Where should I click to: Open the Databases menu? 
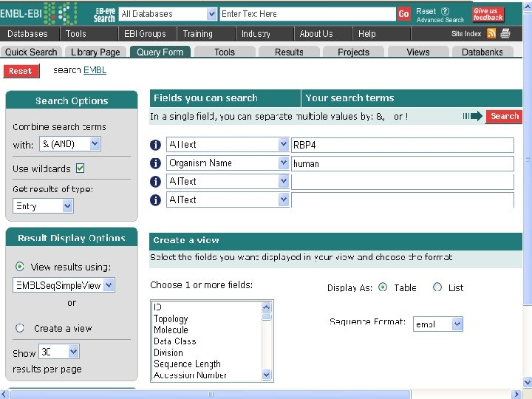27,33
